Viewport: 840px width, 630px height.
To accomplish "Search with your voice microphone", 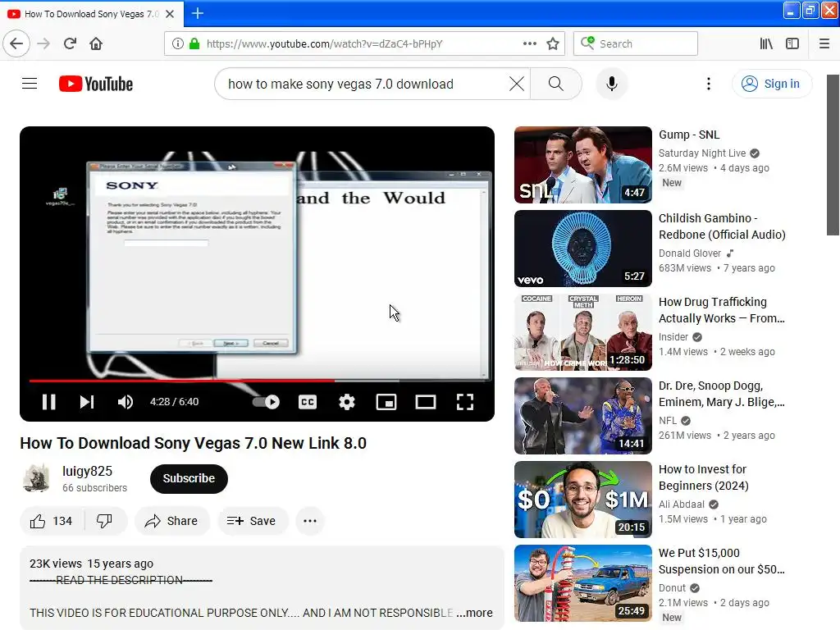I will pos(612,84).
